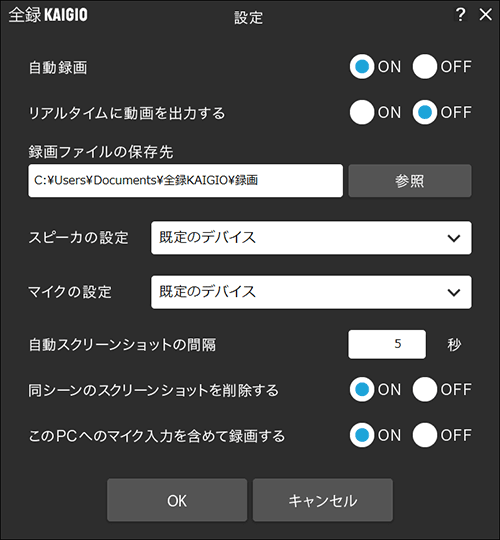This screenshot has height=540, width=500.
Task: Open help with the question mark icon
Action: click(x=460, y=14)
